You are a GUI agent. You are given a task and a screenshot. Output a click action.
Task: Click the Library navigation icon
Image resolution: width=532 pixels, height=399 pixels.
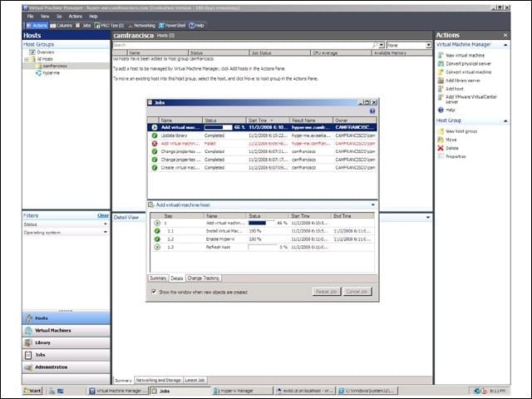(29, 342)
